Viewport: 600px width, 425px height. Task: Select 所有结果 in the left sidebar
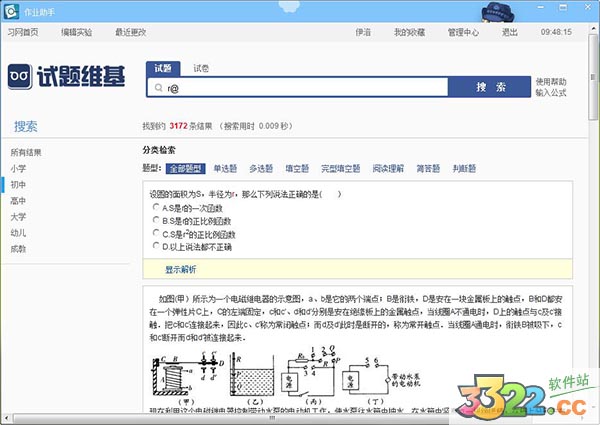click(x=26, y=153)
